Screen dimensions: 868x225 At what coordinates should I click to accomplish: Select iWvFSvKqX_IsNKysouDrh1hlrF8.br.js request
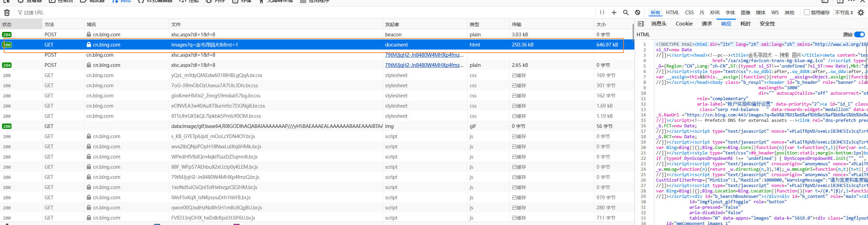(317, 198)
